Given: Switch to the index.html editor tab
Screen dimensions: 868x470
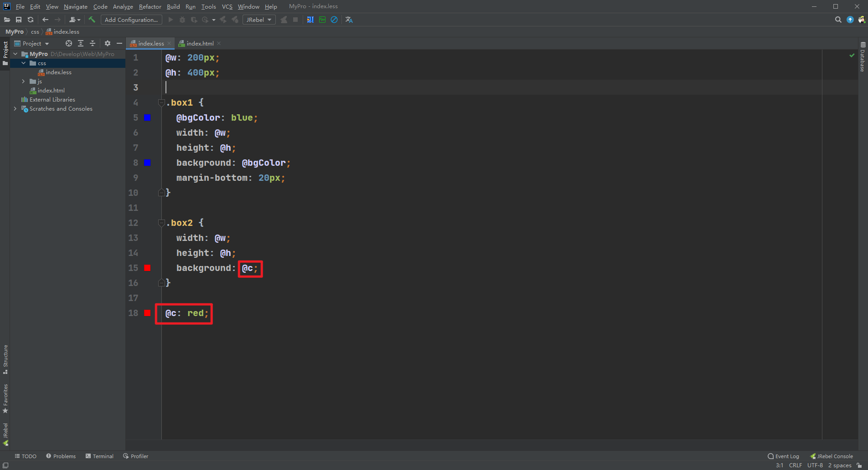Looking at the screenshot, I should [x=200, y=43].
